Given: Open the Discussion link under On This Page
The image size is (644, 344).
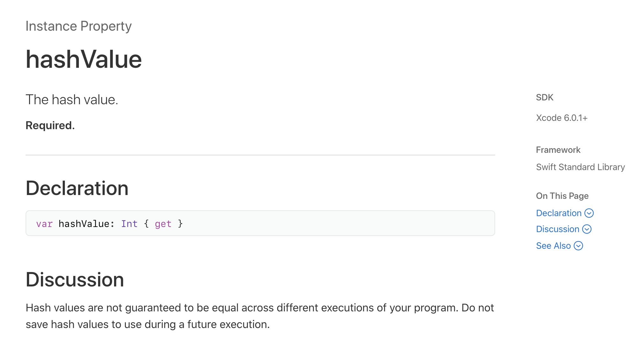Looking at the screenshot, I should click(557, 229).
